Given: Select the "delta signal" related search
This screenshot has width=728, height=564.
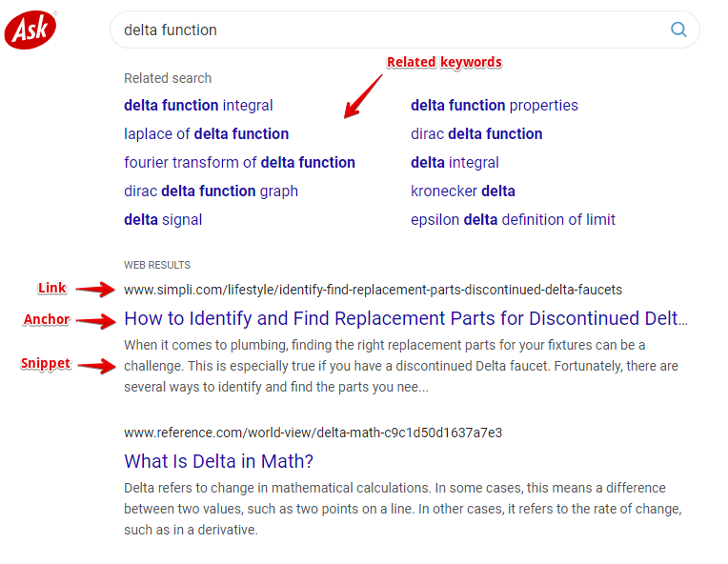Looking at the screenshot, I should pos(163,219).
